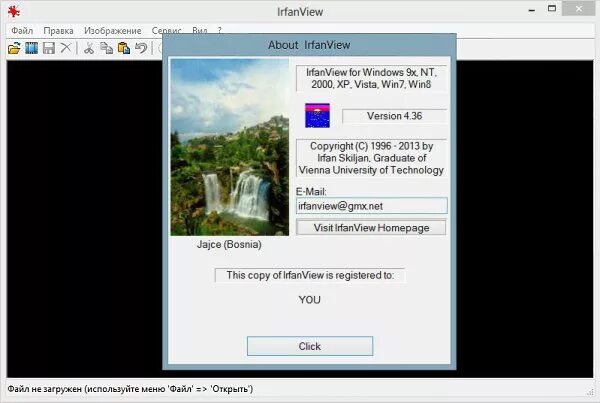600x403 pixels.
Task: Click the large Click button in About dialog
Action: pos(310,346)
